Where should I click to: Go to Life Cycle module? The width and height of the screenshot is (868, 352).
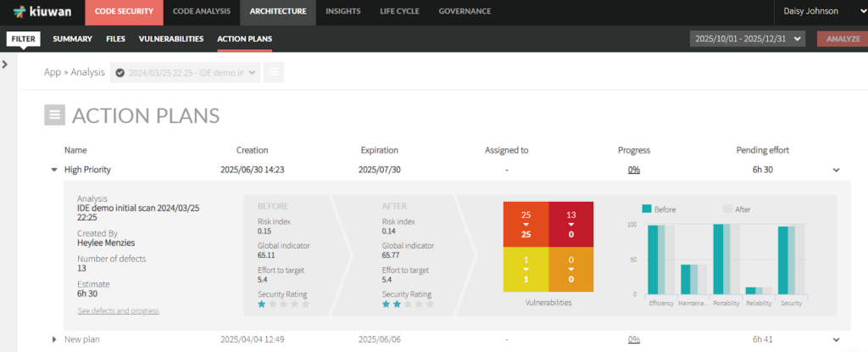[x=399, y=11]
